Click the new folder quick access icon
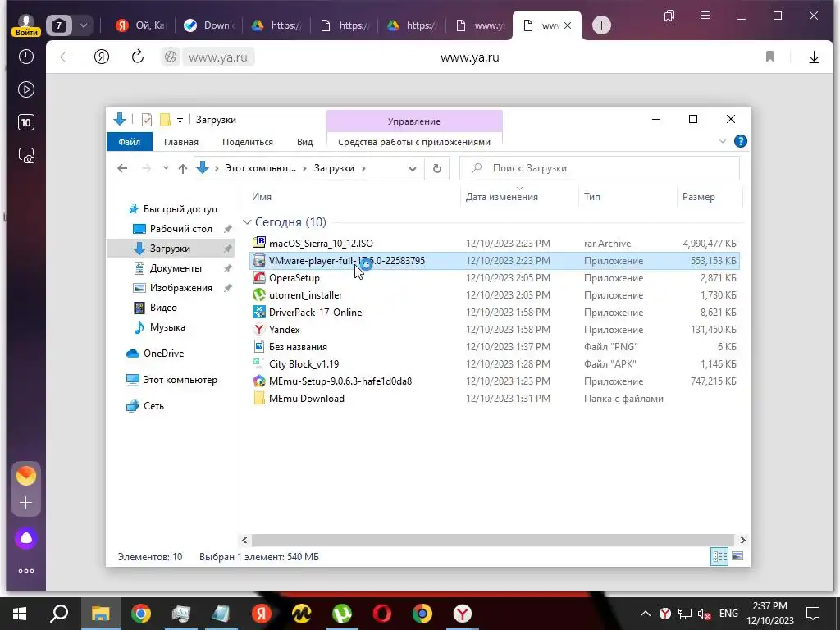 (x=165, y=120)
